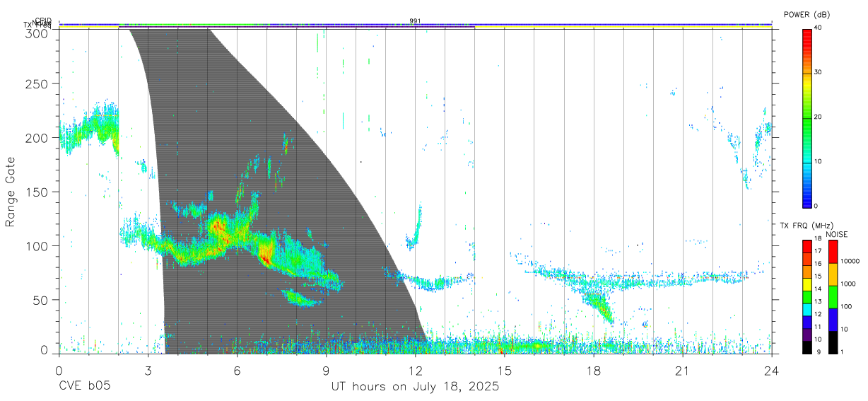The image size is (868, 401).
Task: Click the '50' range gate tick label
Action: coord(42,300)
